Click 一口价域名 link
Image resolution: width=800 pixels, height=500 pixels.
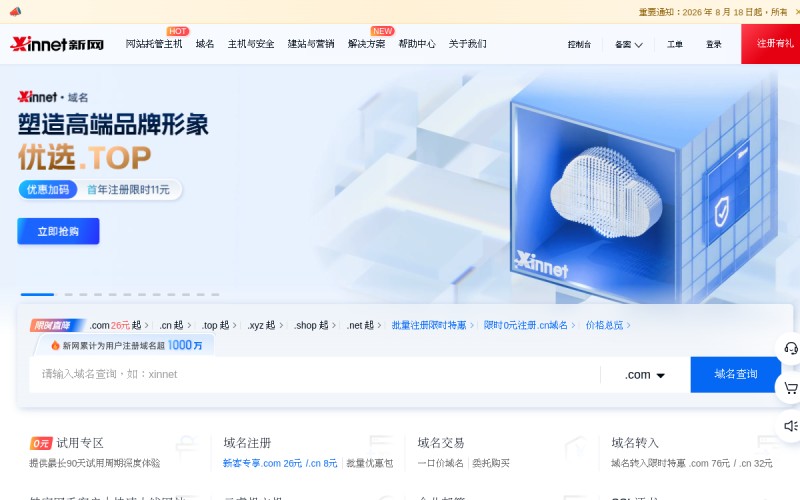pos(440,463)
